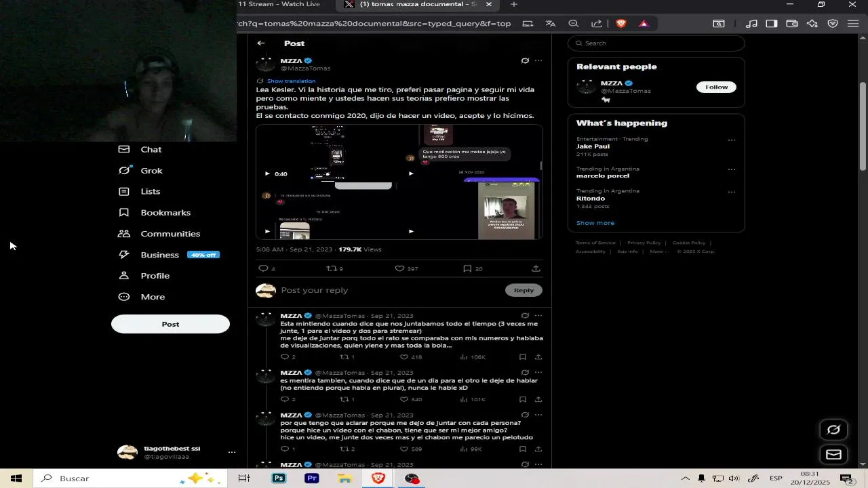Screen dimensions: 868x488
Task: Open Profile in the sidebar
Action: point(144,276)
